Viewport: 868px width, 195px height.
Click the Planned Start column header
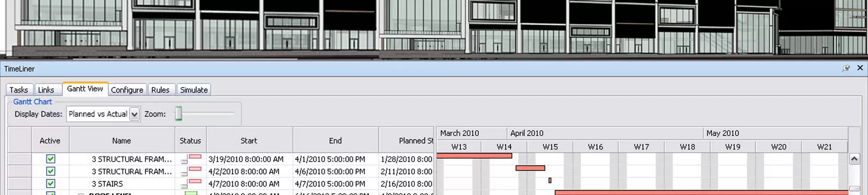click(406, 140)
